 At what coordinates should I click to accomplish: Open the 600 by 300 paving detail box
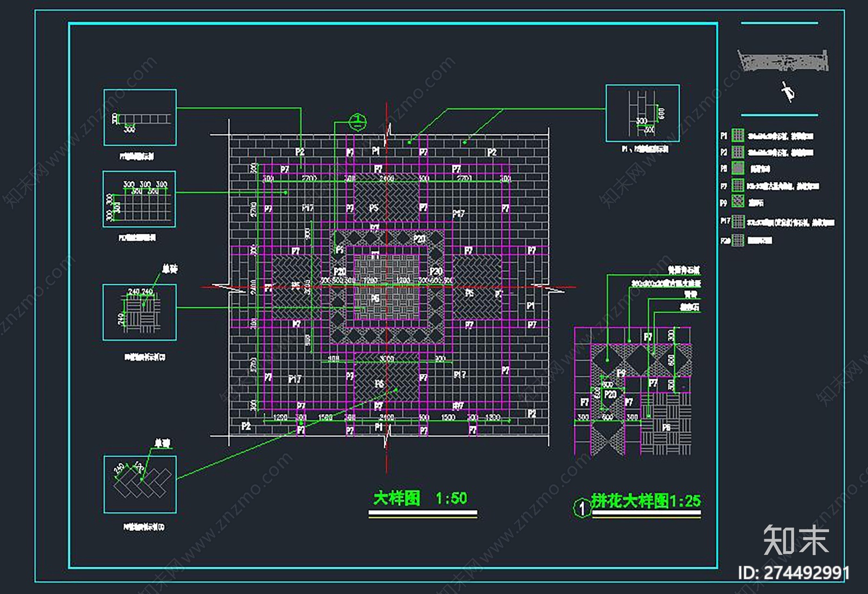pyautogui.click(x=643, y=113)
